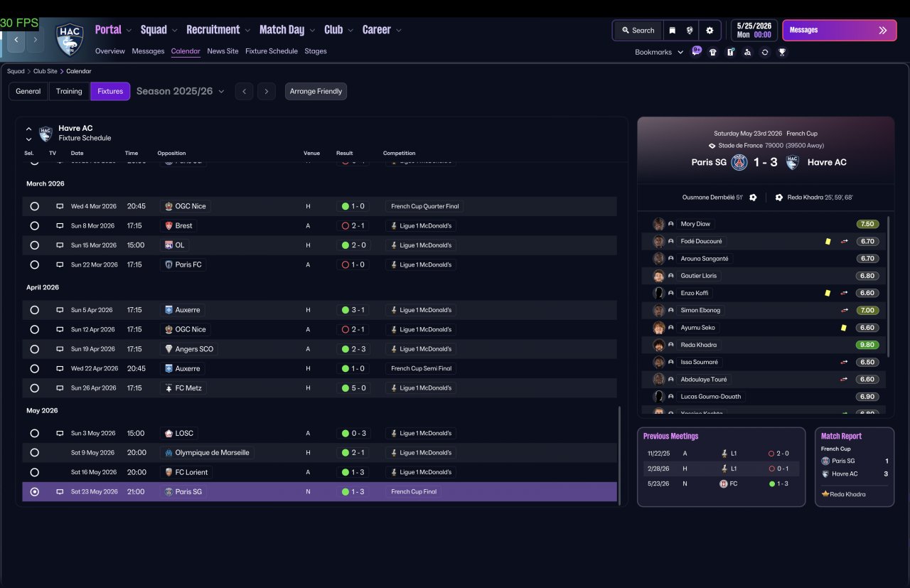The height and width of the screenshot is (588, 910).
Task: Click the Search button
Action: click(638, 31)
